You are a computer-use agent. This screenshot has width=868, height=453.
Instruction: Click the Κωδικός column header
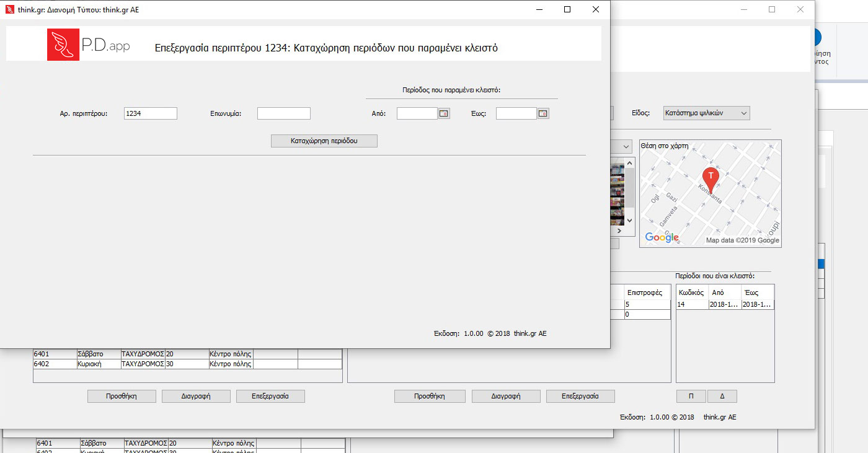pyautogui.click(x=692, y=292)
